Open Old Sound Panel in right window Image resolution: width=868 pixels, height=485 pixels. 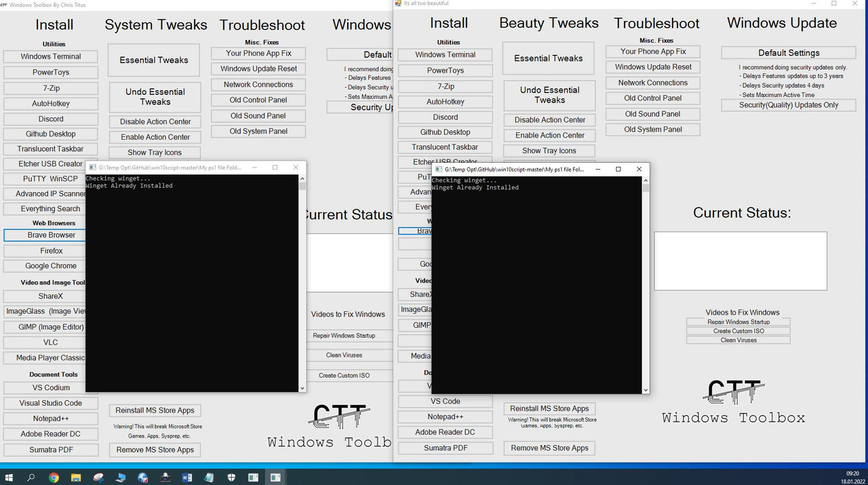[x=653, y=114]
